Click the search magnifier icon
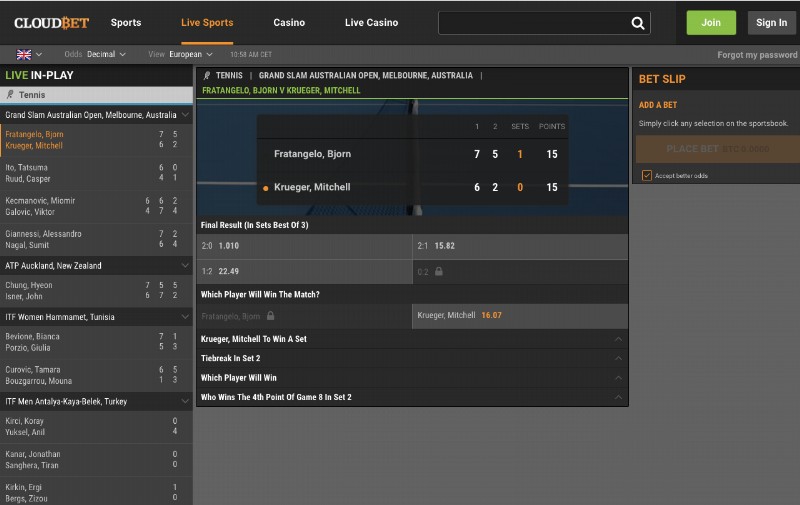 [638, 23]
